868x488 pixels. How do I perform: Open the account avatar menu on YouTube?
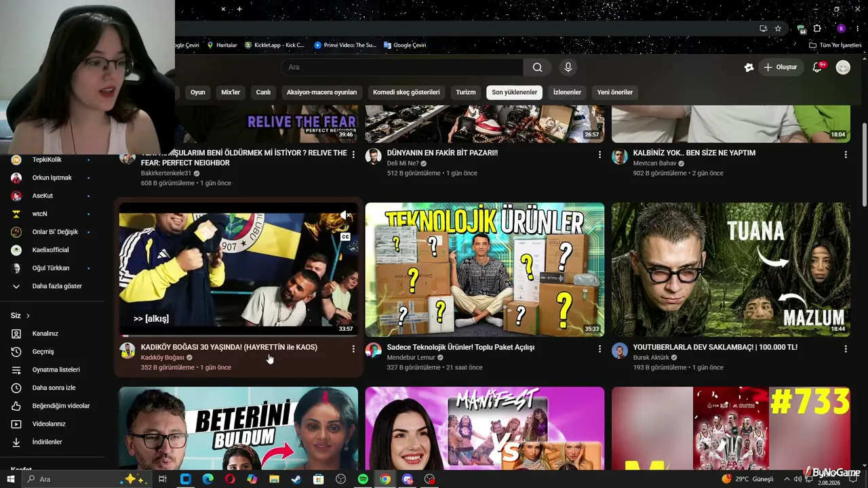pos(843,67)
